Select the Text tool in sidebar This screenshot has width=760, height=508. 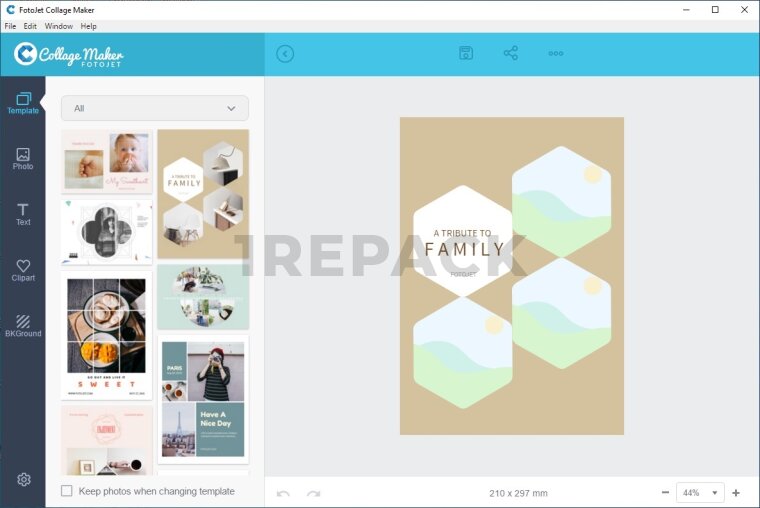click(x=23, y=215)
